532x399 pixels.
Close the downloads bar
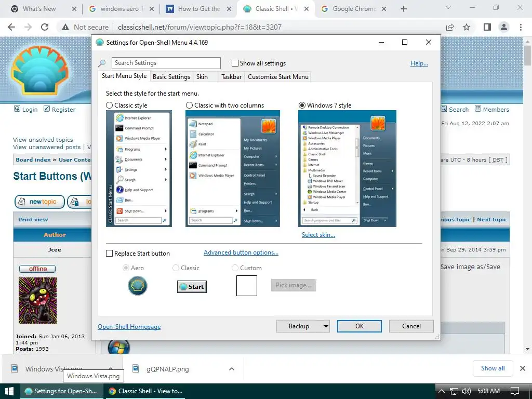(523, 368)
